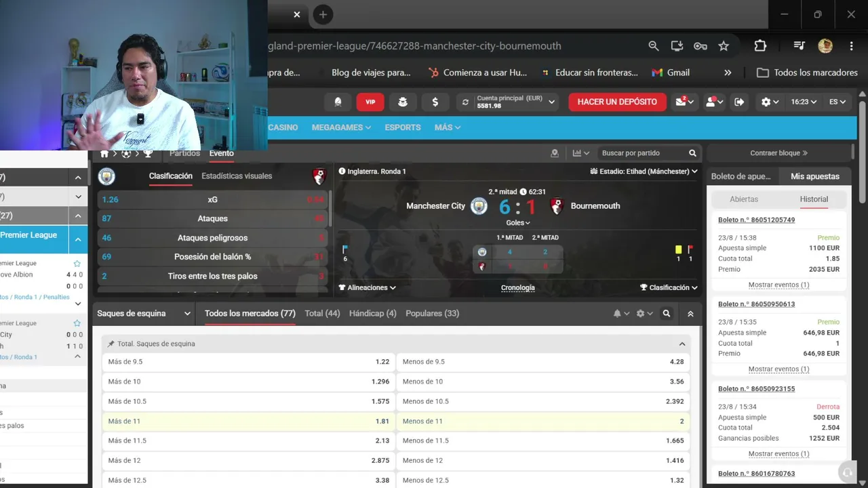
Task: Expand the Alineaciones lineup dropdown
Action: click(x=368, y=287)
